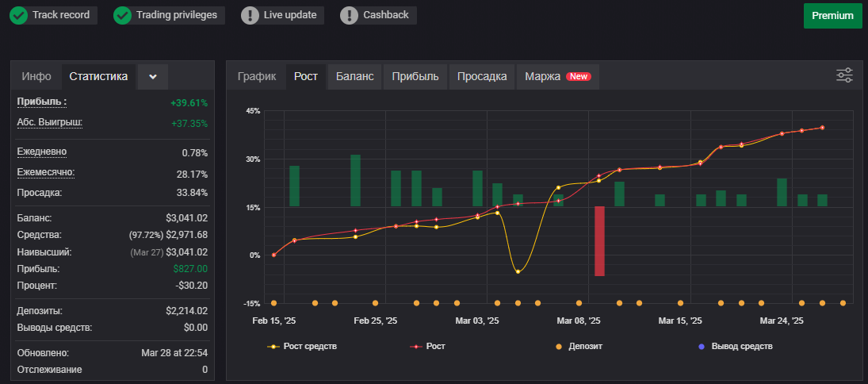Click the Прибыль : underlined label
868x384 pixels.
(x=42, y=102)
